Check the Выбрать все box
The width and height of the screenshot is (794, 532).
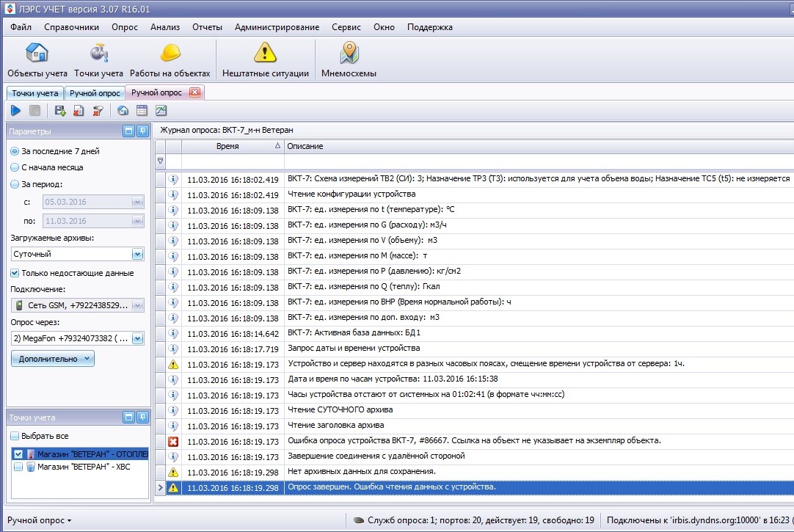pyautogui.click(x=15, y=436)
